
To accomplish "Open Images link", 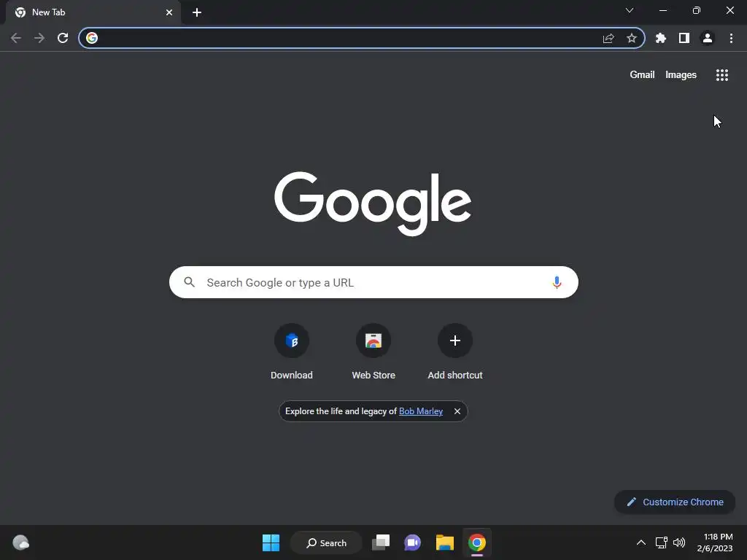I will pyautogui.click(x=681, y=75).
